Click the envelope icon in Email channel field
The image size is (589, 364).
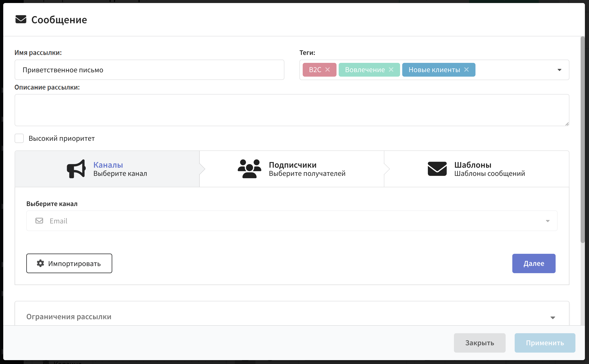point(39,221)
